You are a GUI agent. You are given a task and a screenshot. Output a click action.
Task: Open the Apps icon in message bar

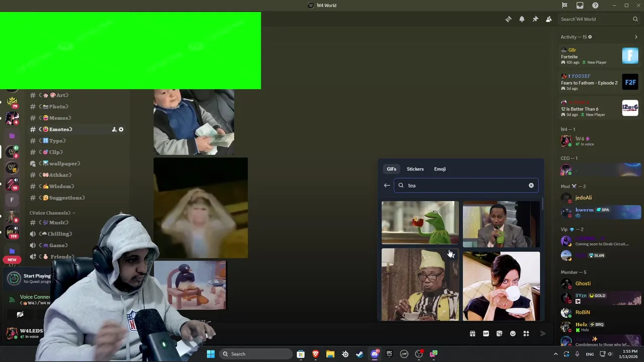526,333
